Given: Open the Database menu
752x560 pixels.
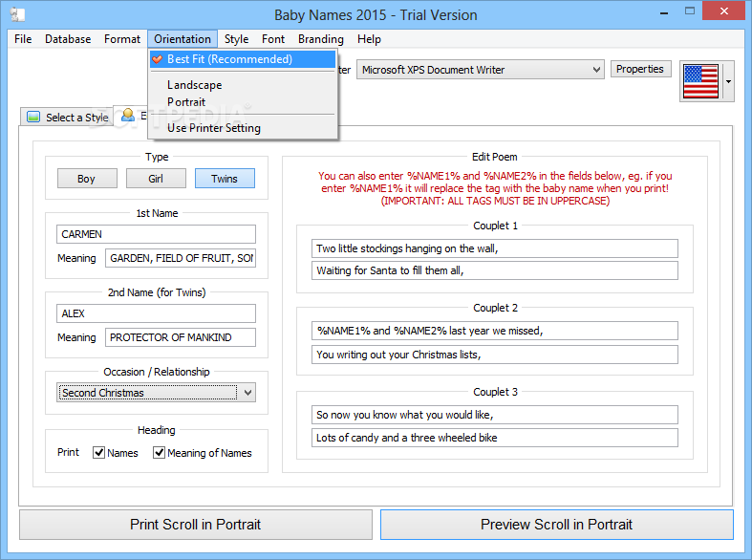Looking at the screenshot, I should coord(68,39).
